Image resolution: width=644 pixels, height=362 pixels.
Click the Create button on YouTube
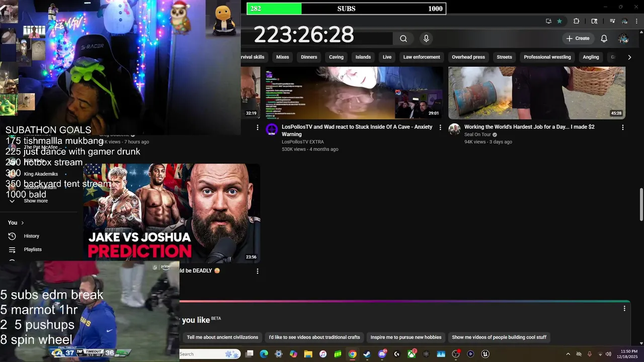coord(578,38)
